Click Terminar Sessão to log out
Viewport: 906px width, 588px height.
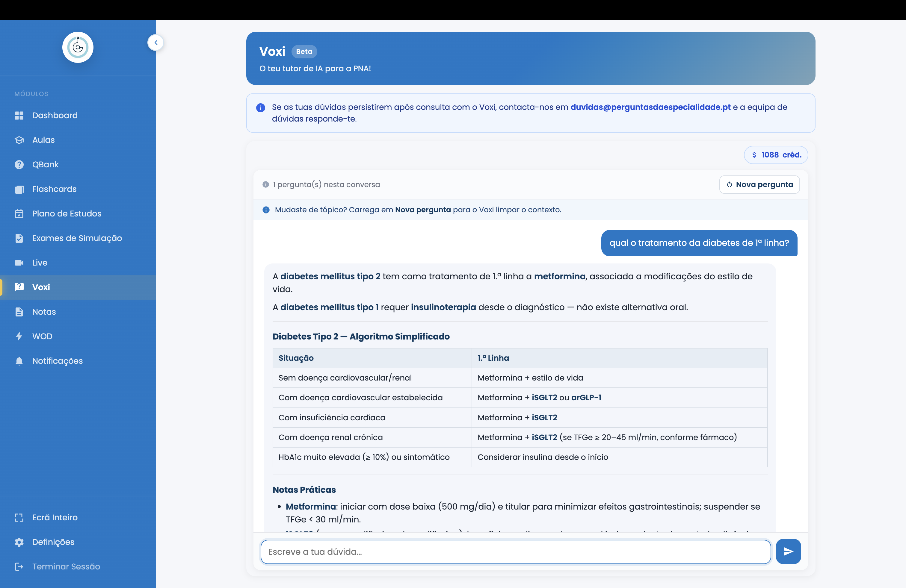78,567
